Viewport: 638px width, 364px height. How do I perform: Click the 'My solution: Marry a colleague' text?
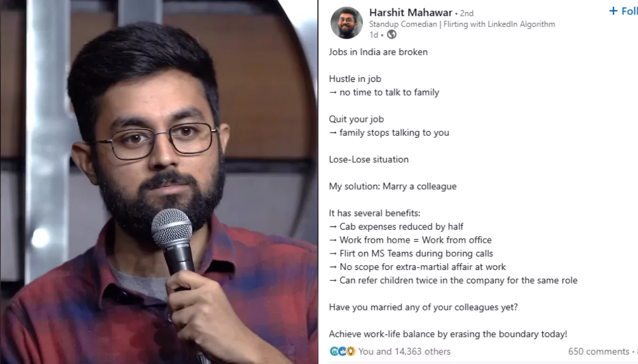(392, 187)
